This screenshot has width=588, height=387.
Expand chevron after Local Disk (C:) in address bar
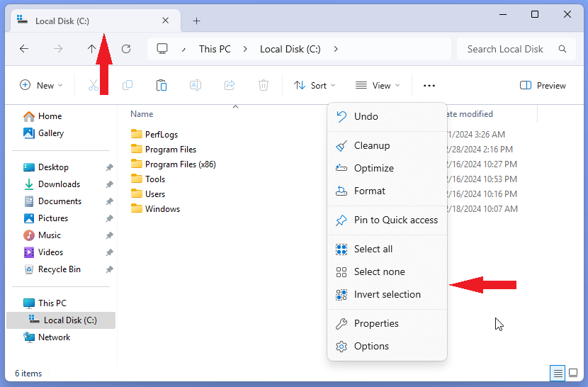pyautogui.click(x=336, y=49)
